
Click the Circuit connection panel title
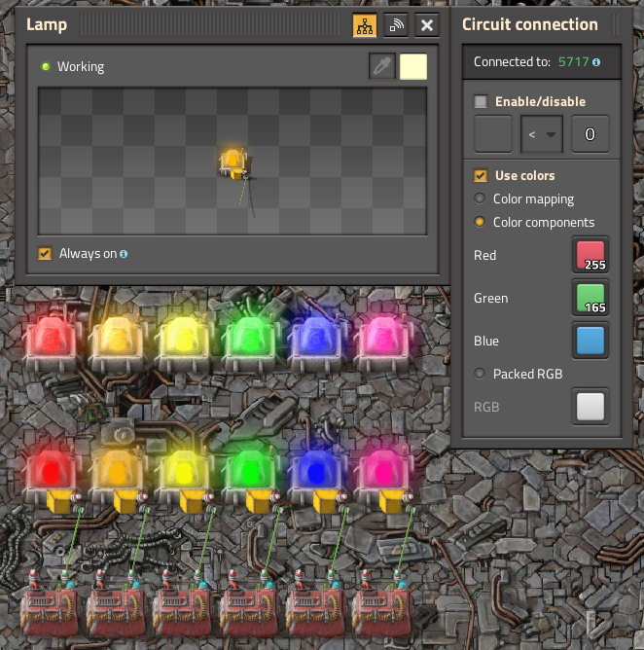pos(530,24)
